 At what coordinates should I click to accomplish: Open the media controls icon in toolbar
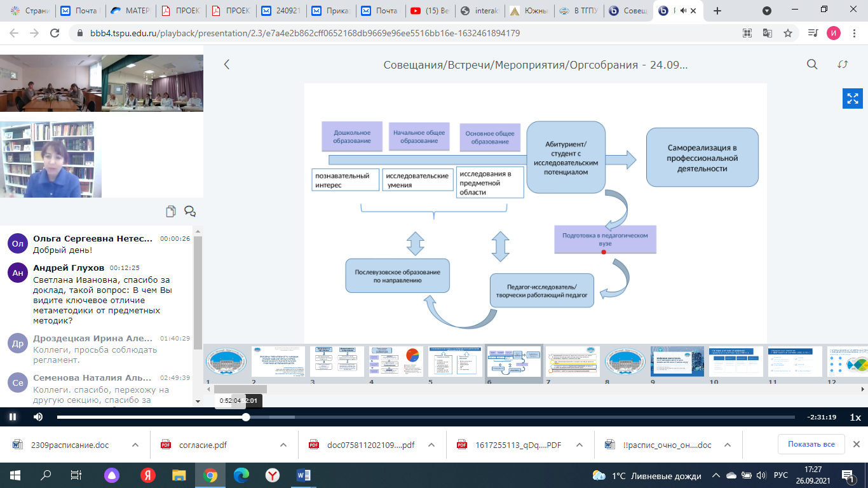click(813, 33)
